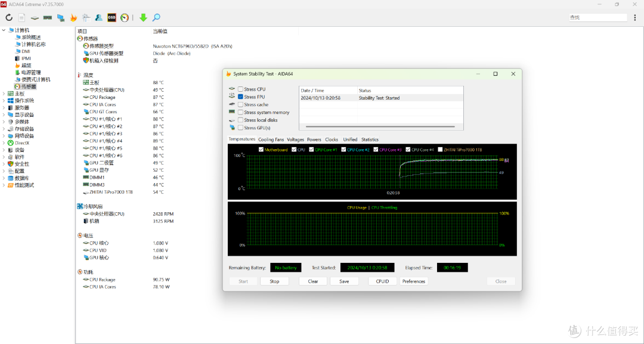Screen dimensions: 644x344
Task: Click the magnifier search toolbar icon
Action: click(156, 18)
